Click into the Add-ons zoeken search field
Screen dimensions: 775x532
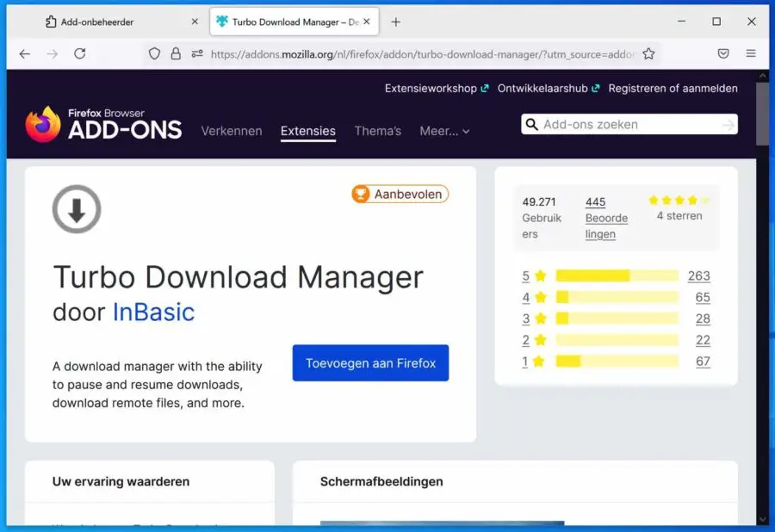point(629,125)
